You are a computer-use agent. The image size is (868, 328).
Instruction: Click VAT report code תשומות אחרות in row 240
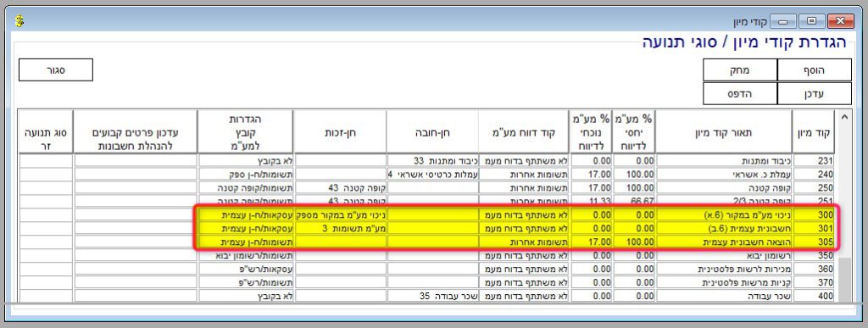[524, 175]
